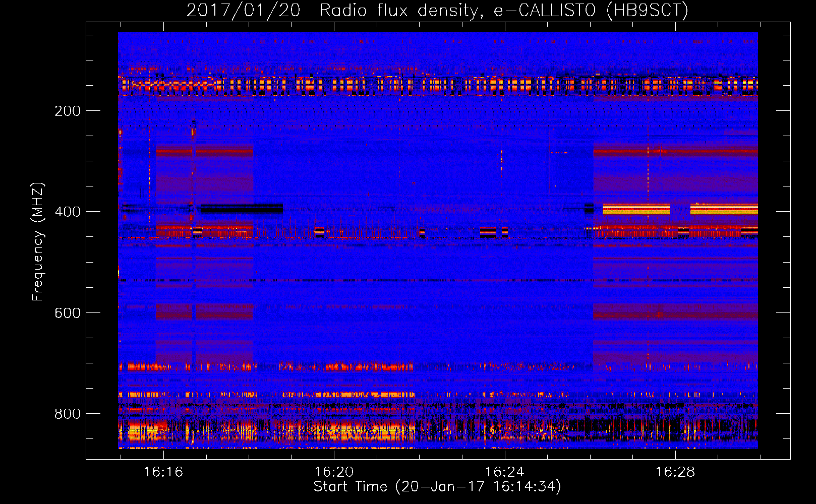Viewport: 816px width, 504px height.
Task: Click the plot title 'Radio flux density, e-CALLISTO (HB9SCT)'
Action: [504, 11]
